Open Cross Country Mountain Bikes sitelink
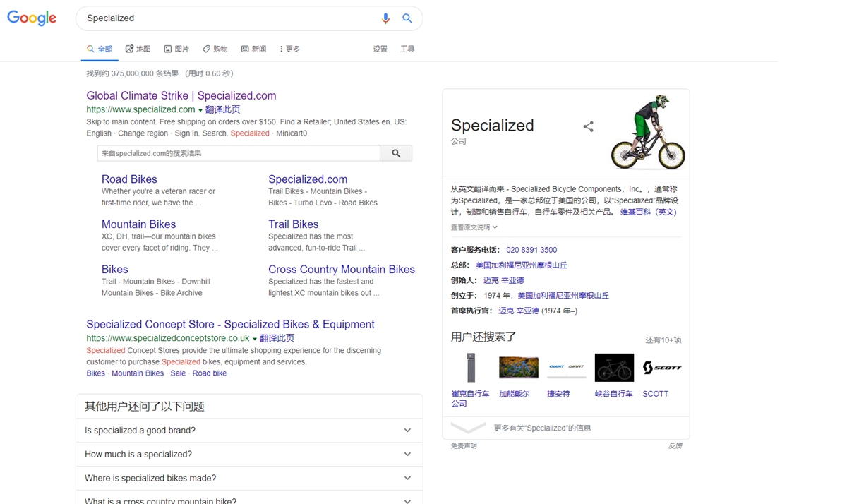The width and height of the screenshot is (847, 504). point(342,270)
